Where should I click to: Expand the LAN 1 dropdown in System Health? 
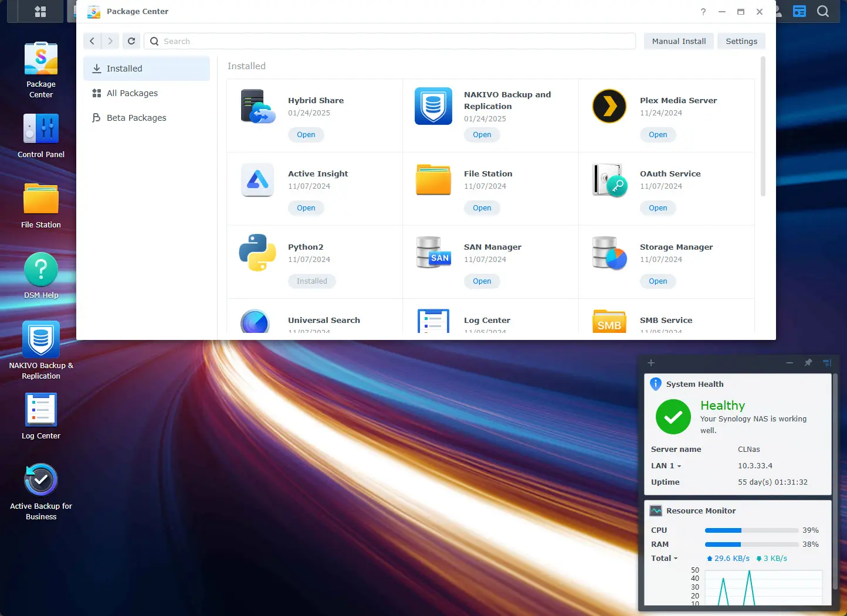pyautogui.click(x=666, y=466)
